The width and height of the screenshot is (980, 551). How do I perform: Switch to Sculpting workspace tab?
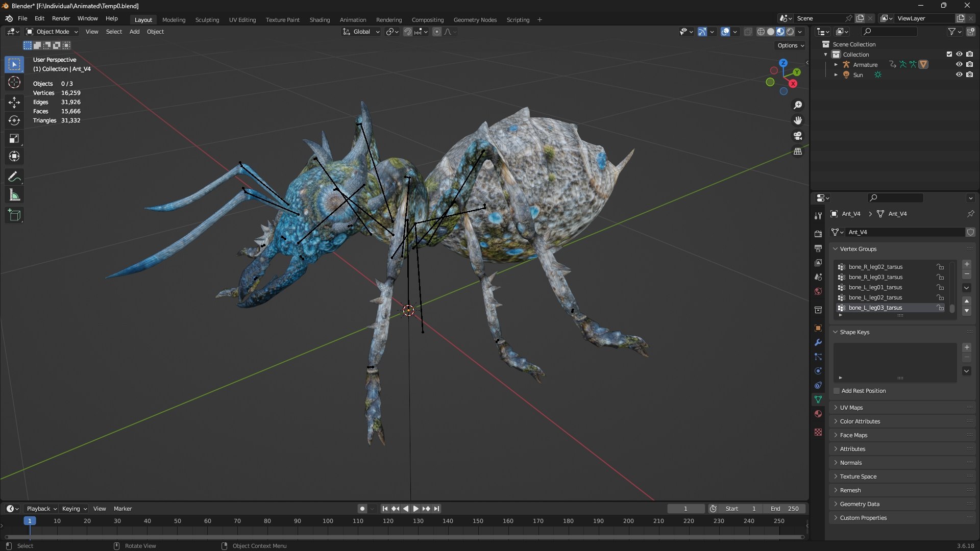click(x=207, y=20)
